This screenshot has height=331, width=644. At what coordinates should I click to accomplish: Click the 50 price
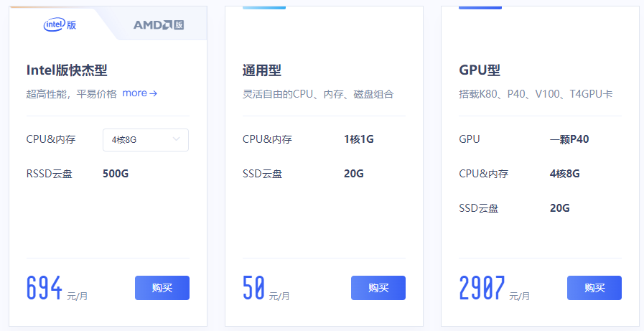[x=253, y=287]
